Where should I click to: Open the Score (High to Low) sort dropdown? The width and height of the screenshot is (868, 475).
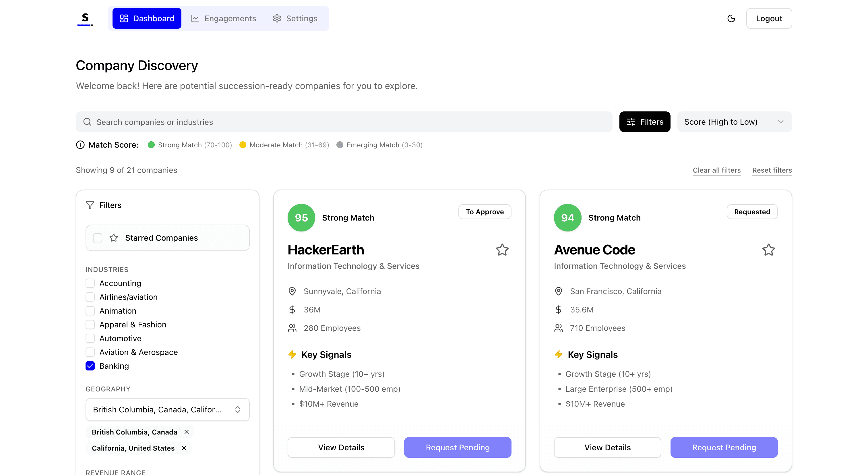pyautogui.click(x=734, y=122)
